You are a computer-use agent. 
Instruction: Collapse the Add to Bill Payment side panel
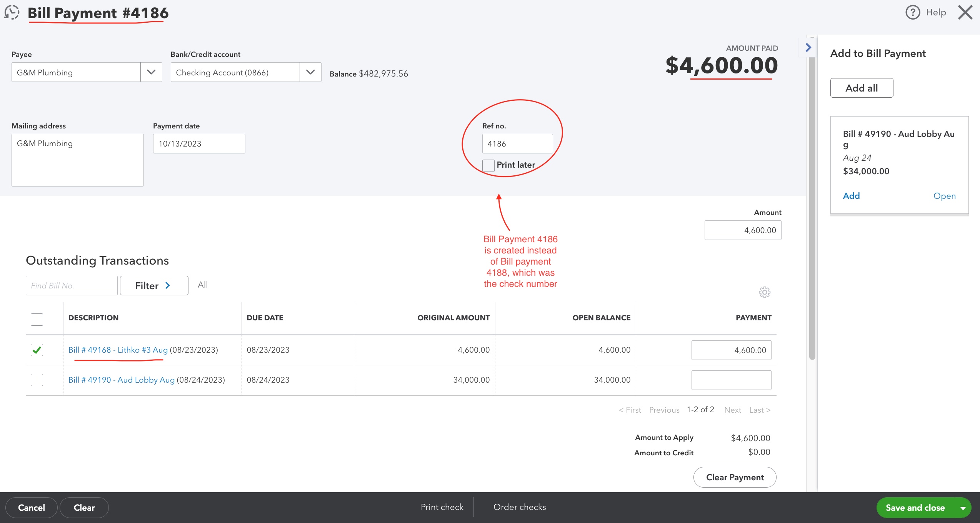pyautogui.click(x=808, y=47)
